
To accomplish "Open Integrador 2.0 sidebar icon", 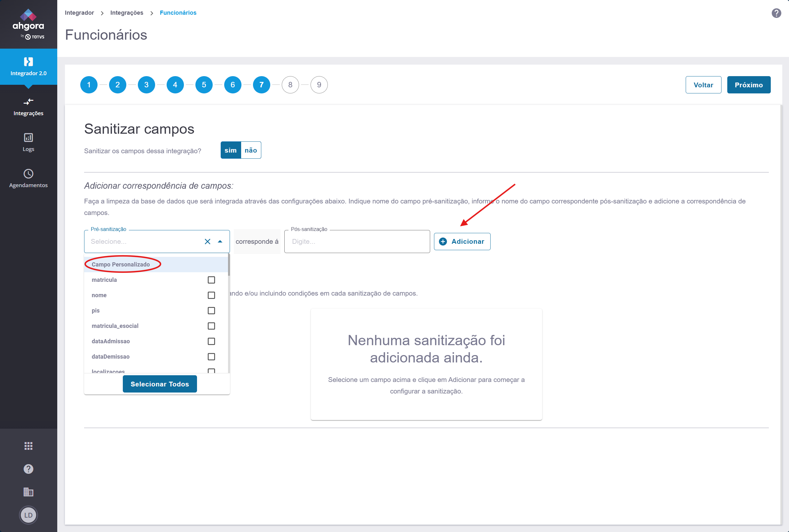I will click(28, 67).
